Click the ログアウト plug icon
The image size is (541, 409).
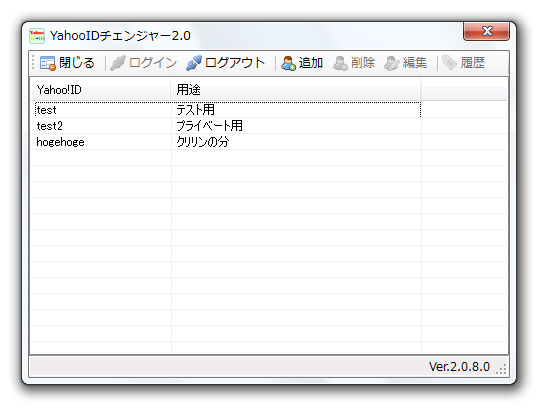coord(194,63)
